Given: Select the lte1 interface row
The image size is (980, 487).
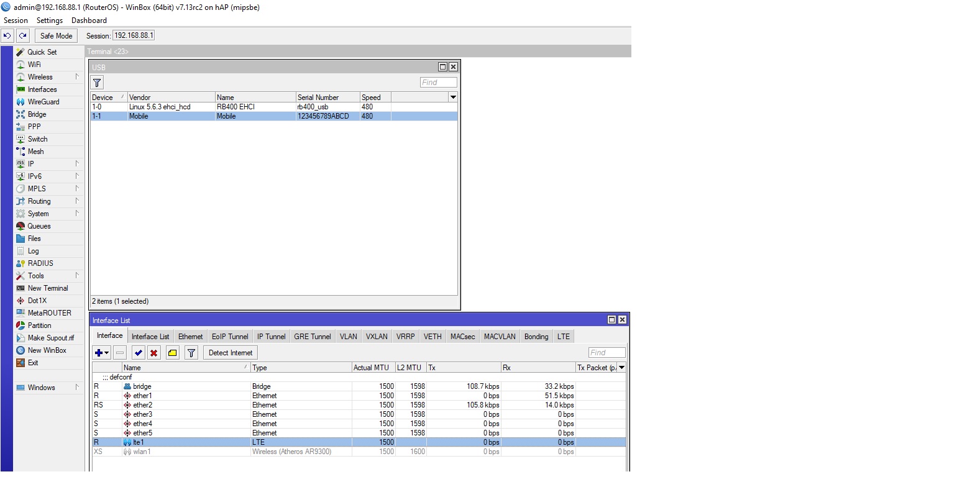Looking at the screenshot, I should 359,442.
